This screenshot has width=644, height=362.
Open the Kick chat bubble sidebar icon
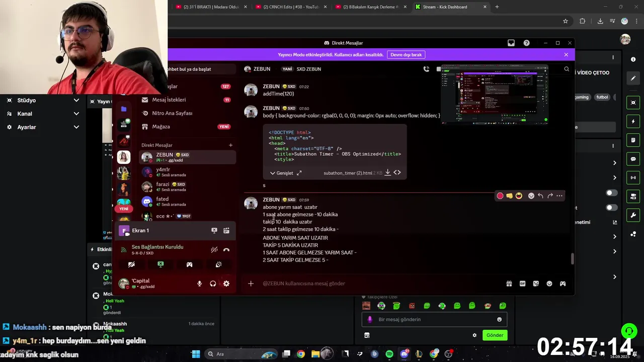click(633, 159)
